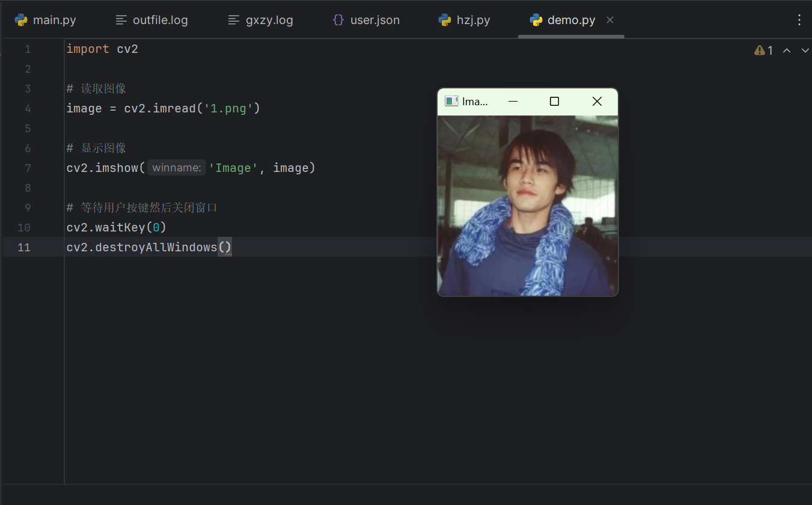The height and width of the screenshot is (505, 812).
Task: Switch to the main.py tab
Action: tap(46, 20)
